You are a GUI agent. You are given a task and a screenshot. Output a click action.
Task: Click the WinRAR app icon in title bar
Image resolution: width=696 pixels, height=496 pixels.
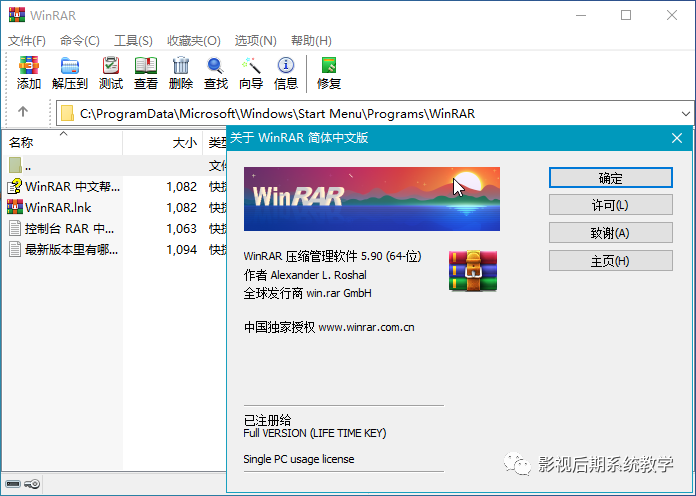(x=16, y=15)
